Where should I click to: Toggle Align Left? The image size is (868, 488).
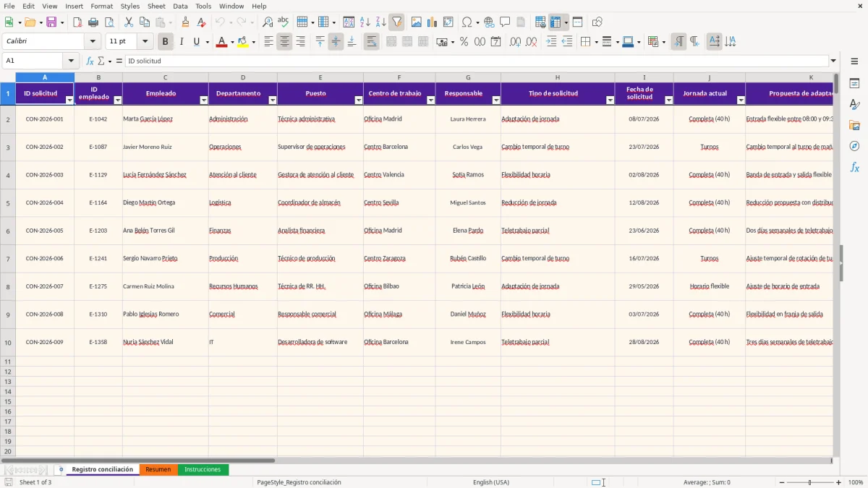268,42
